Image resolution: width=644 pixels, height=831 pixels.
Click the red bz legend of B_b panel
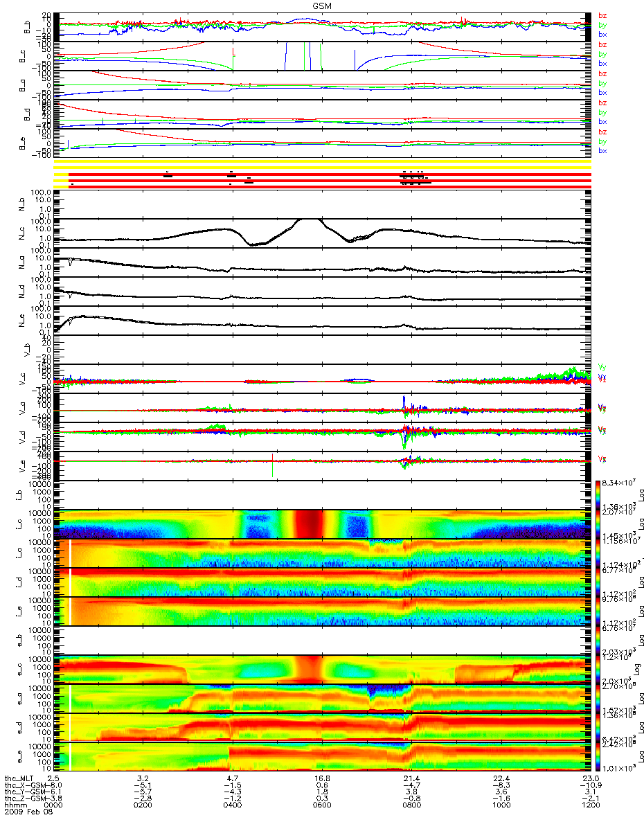(602, 15)
